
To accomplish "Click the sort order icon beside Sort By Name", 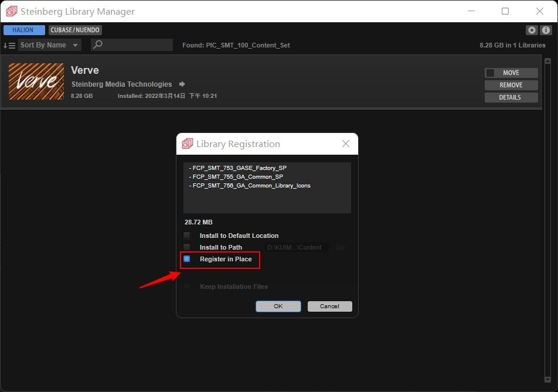I will coord(9,46).
